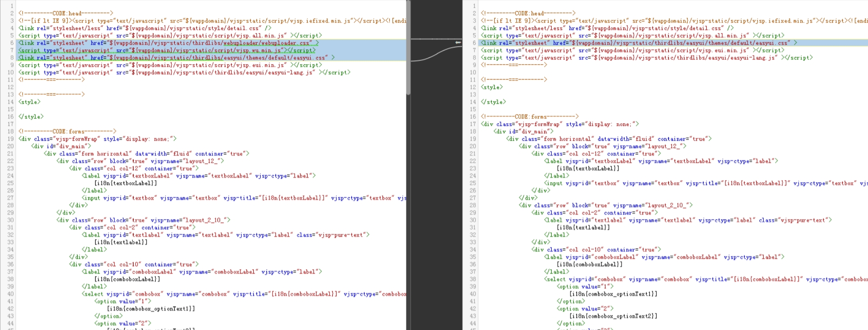Click the closing style tag in right pane
The height and width of the screenshot is (330, 868).
pyautogui.click(x=493, y=102)
